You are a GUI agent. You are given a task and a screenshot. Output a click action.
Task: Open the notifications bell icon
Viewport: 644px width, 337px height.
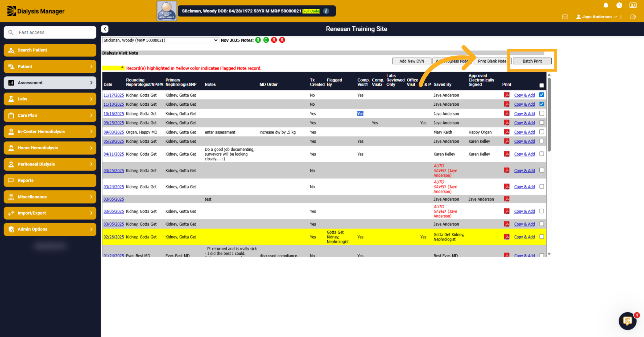[606, 5]
